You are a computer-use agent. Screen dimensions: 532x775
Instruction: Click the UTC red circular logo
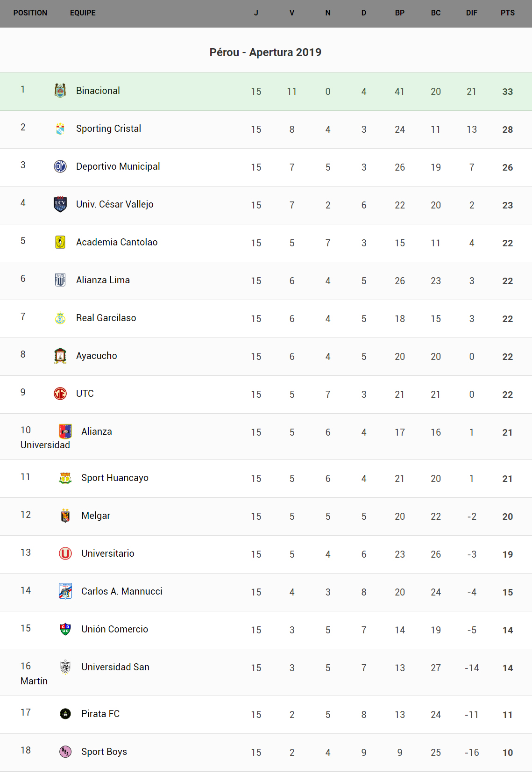pyautogui.click(x=60, y=394)
